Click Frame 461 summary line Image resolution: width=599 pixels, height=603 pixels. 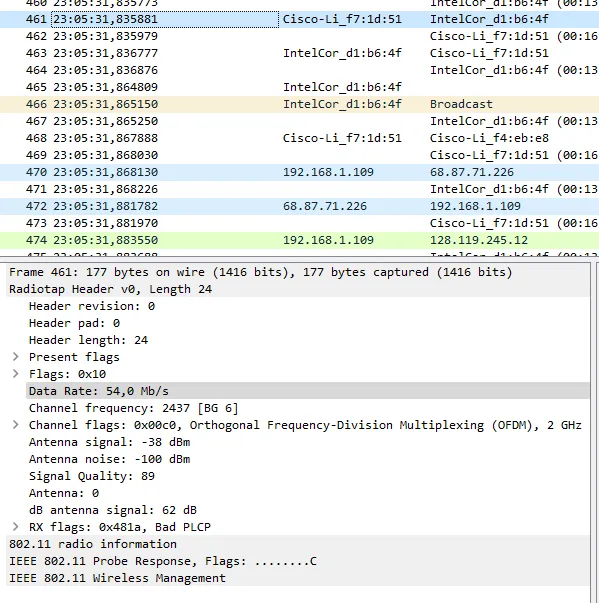click(298, 272)
